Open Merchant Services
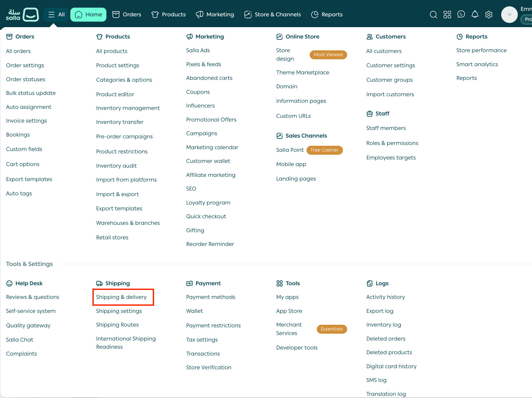Viewport: 532px width, 398px height. point(289,329)
